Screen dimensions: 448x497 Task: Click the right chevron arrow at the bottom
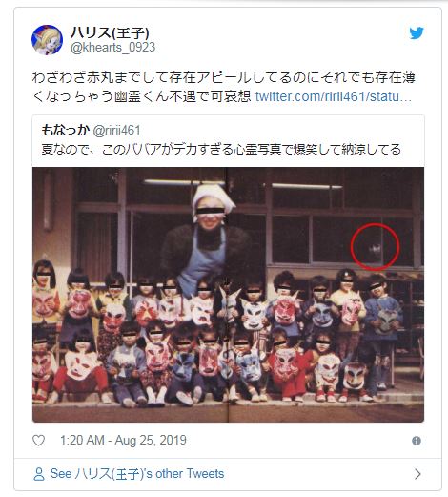(x=417, y=474)
